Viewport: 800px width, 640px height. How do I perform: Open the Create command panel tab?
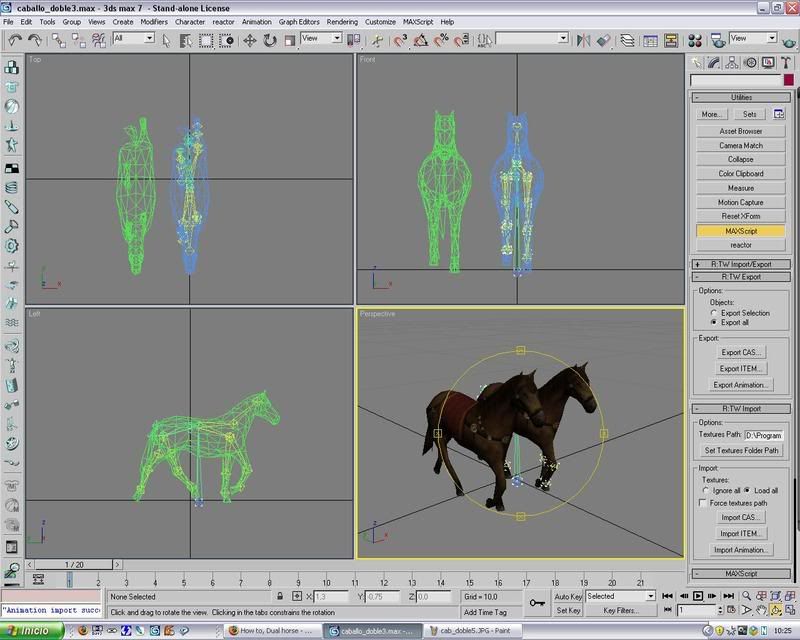coord(695,63)
